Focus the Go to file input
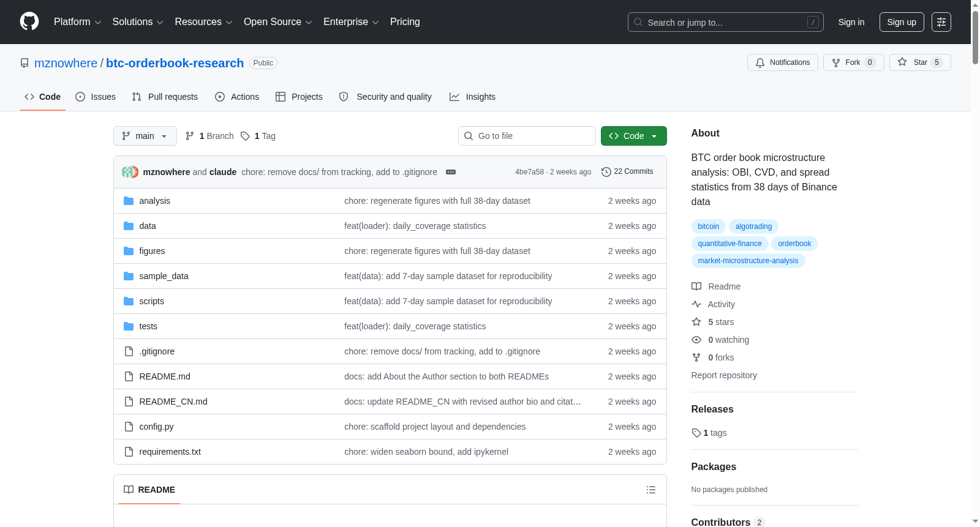 pos(527,136)
